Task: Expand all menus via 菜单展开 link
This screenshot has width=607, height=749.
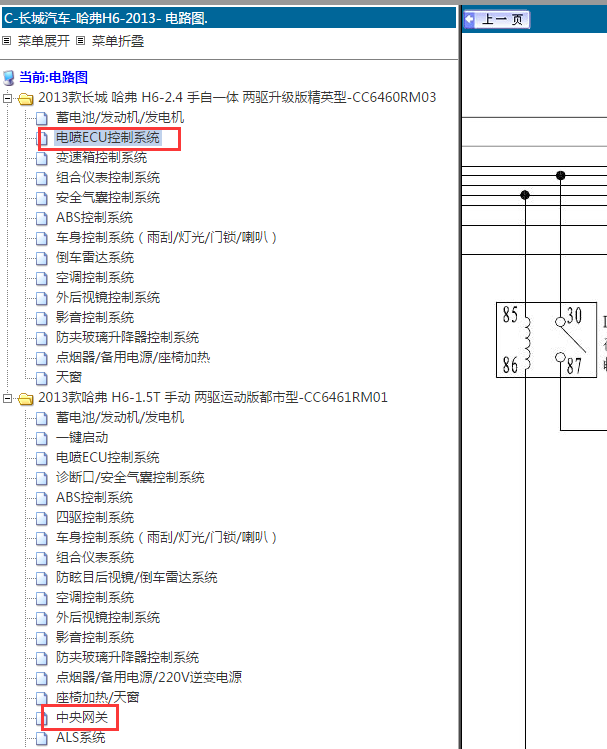Action: 44,41
